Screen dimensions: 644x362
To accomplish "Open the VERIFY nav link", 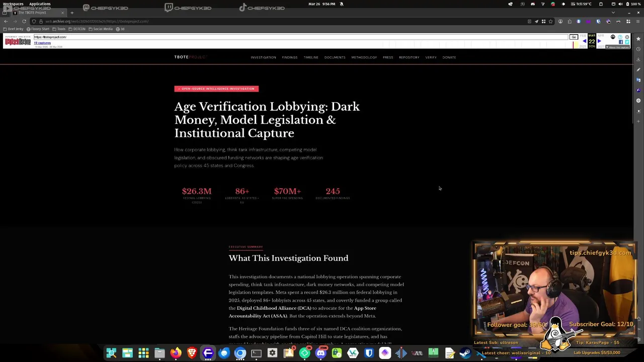I will pyautogui.click(x=431, y=57).
